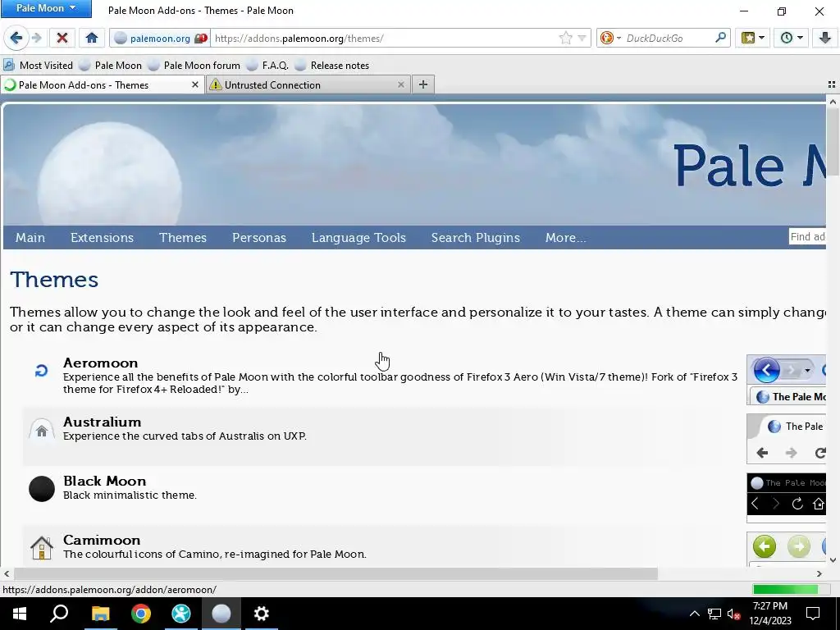
Task: Switch to the Untrusted Connection tab
Action: pos(308,84)
